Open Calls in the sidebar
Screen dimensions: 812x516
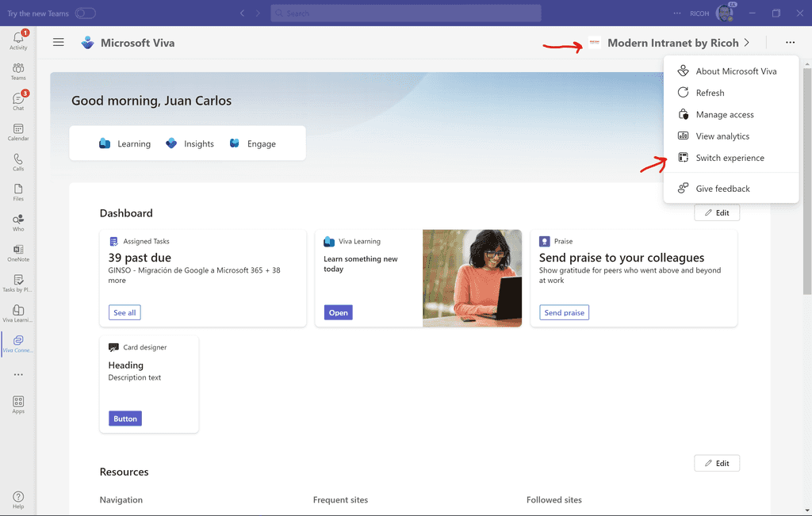pos(18,162)
